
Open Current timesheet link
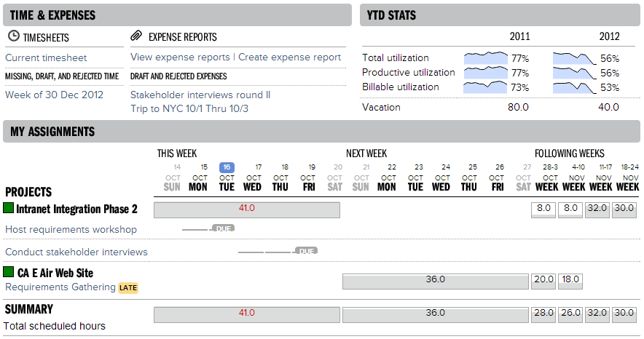tap(46, 57)
